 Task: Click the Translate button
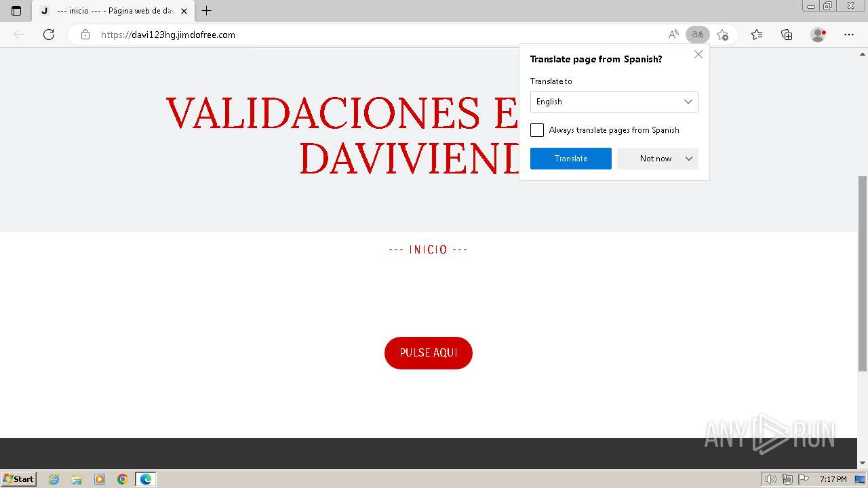click(571, 159)
